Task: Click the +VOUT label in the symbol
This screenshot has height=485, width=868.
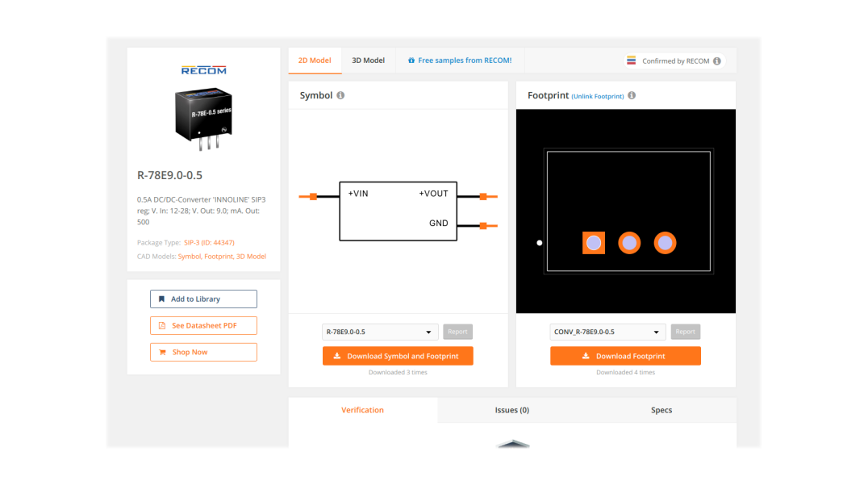Action: coord(433,194)
